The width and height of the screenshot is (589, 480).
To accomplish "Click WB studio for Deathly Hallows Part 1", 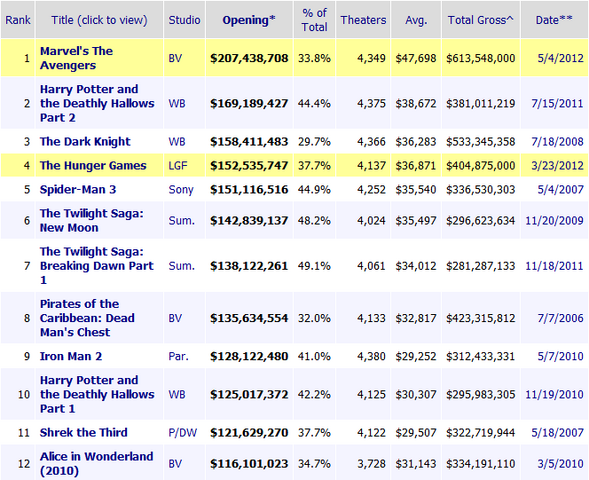I will pyautogui.click(x=177, y=395).
